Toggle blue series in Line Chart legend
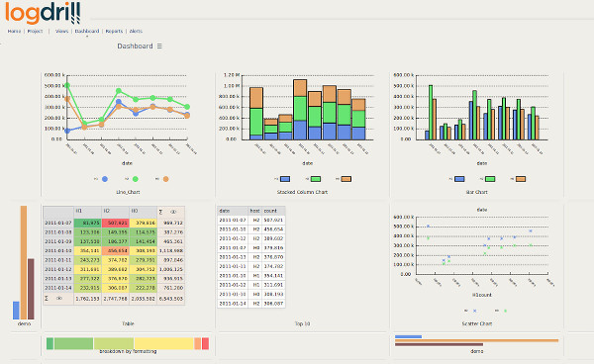Viewport: 594px width, 364px height. point(105,179)
